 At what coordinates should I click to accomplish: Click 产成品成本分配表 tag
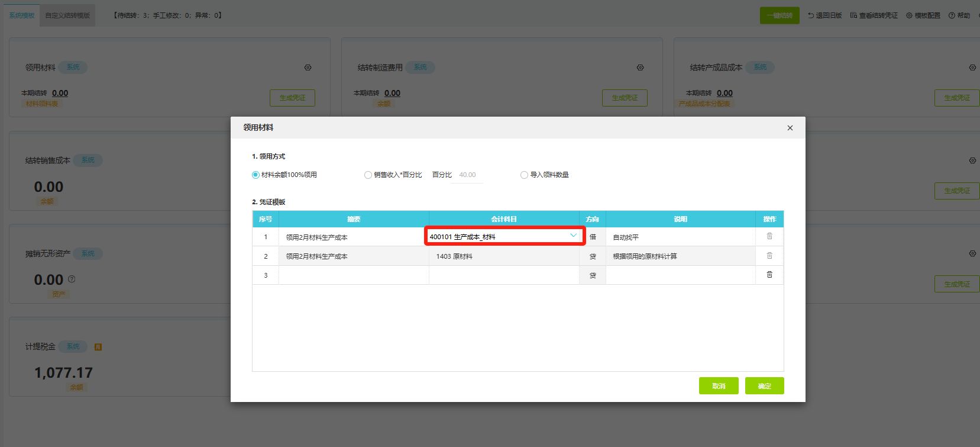[x=704, y=104]
